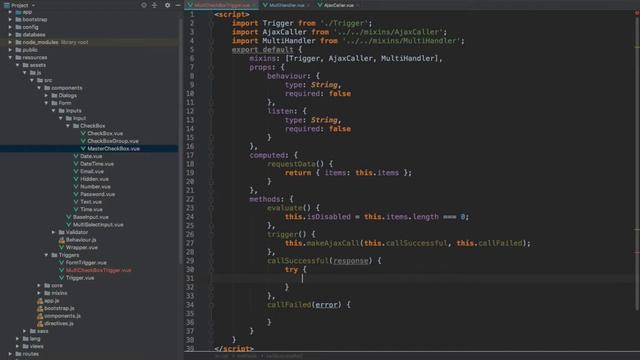The height and width of the screenshot is (360, 640).
Task: Select CheckBox.vue in project tree
Action: [x=105, y=133]
